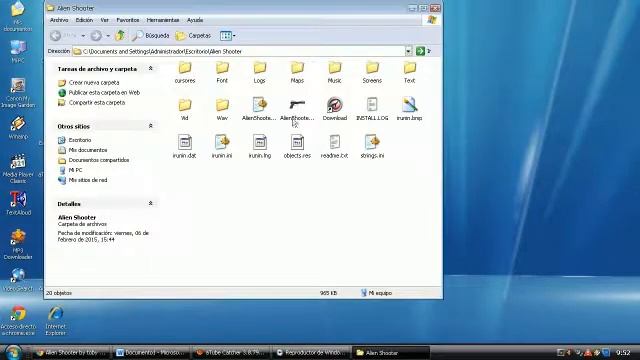
Task: Switch to Reproductor de Windows taskbar button
Action: point(311,353)
